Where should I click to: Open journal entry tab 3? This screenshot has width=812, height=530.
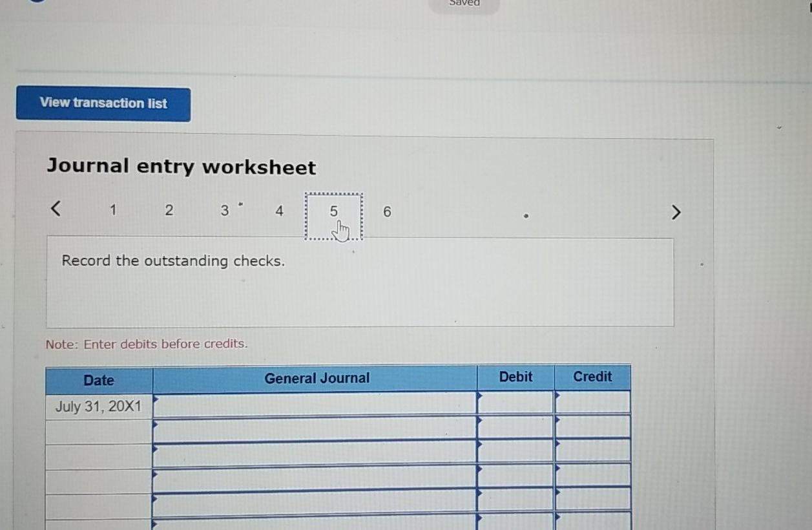coord(224,210)
